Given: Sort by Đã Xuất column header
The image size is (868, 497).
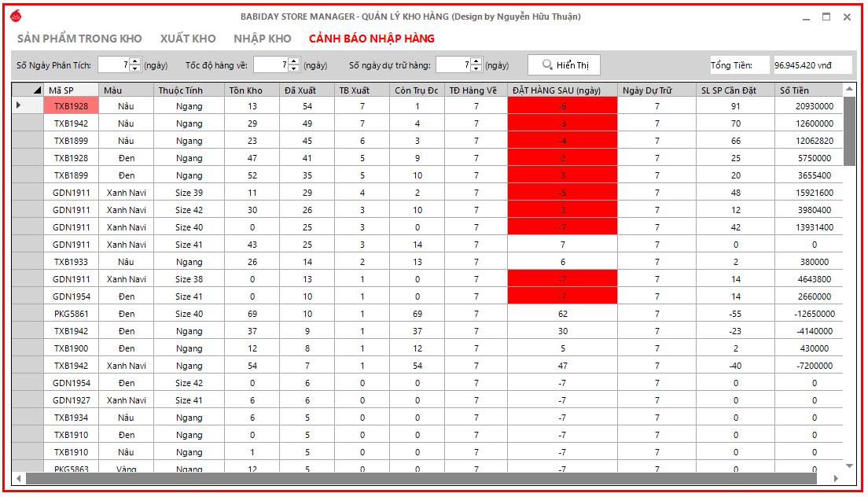Looking at the screenshot, I should tap(307, 90).
